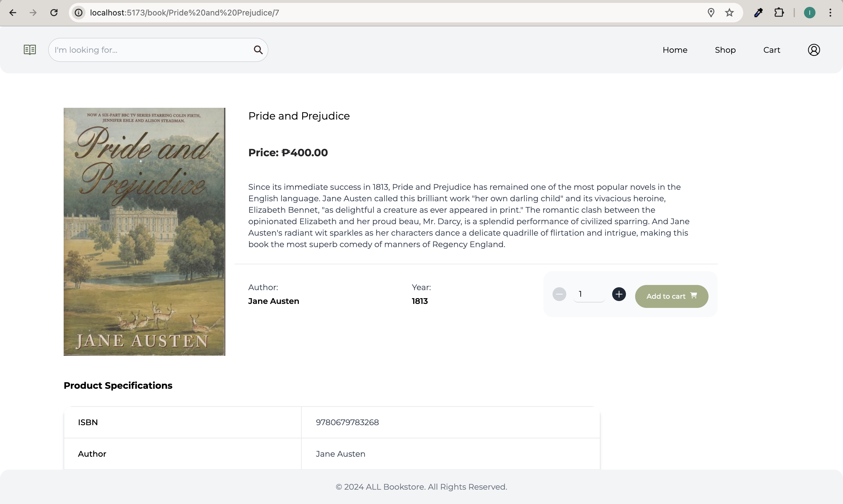The height and width of the screenshot is (504, 843).
Task: Click the ISBN value 9780679783268
Action: 347,422
